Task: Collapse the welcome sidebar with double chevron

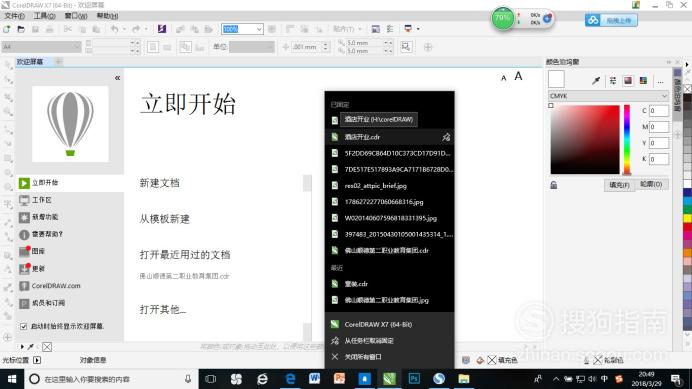Action: tap(117, 78)
